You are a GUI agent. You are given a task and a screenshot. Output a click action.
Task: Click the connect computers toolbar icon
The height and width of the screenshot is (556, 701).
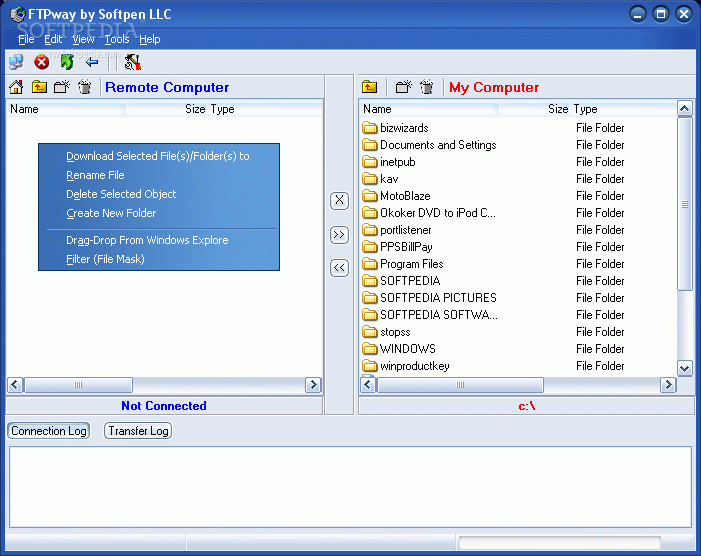click(x=16, y=62)
